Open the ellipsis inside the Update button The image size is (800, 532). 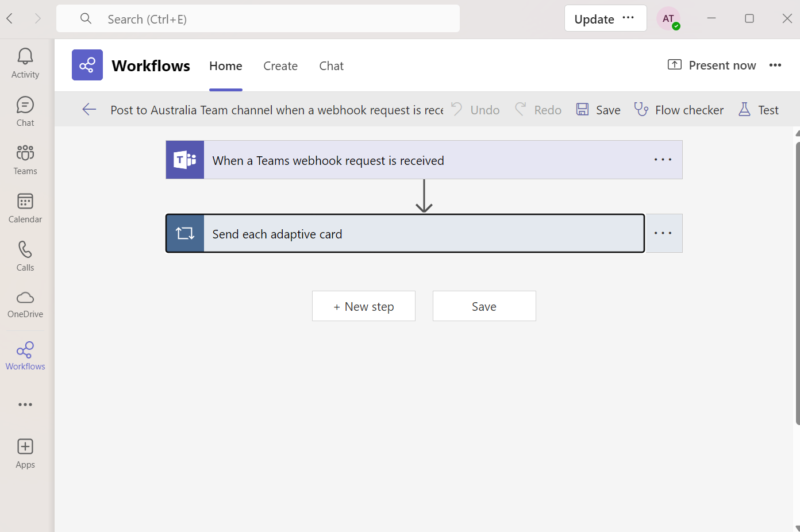pyautogui.click(x=628, y=18)
